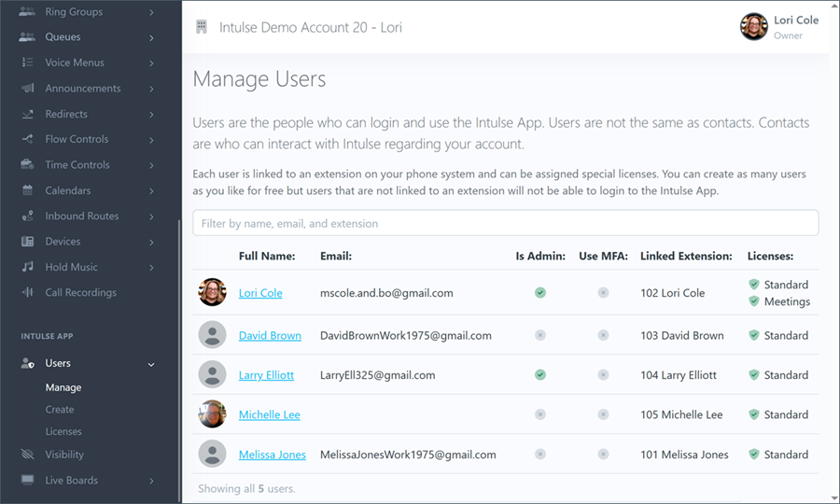Screen dimensions: 840x504
Task: Click the filter by name search field
Action: tap(505, 223)
